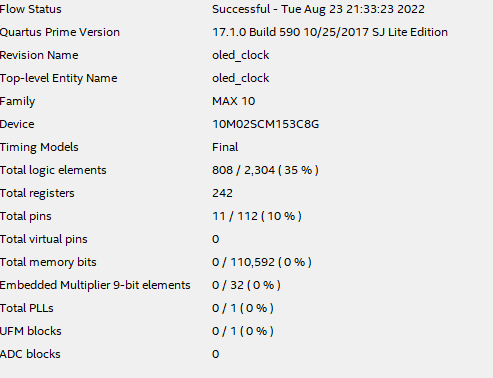Select the Top-level Entity Name label
The width and height of the screenshot is (493, 378).
point(59,78)
